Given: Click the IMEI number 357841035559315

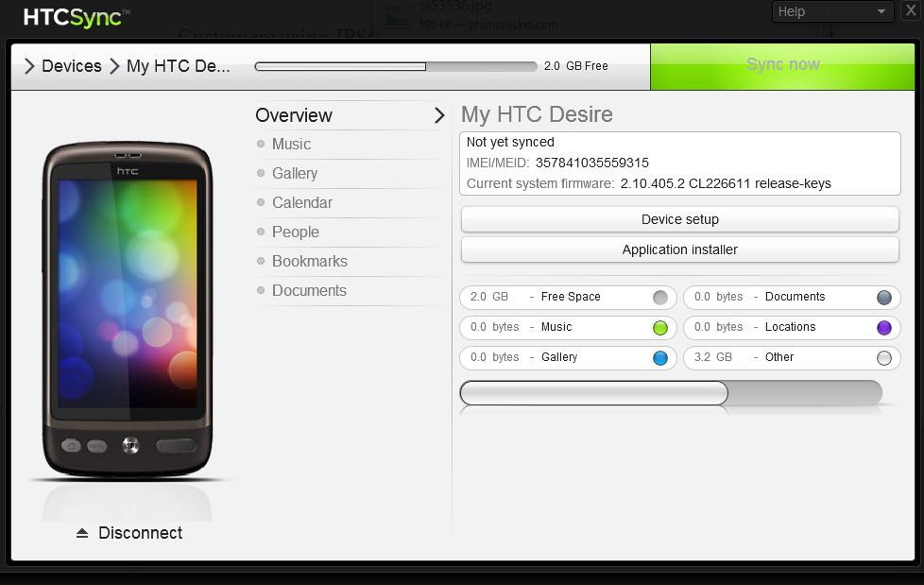Looking at the screenshot, I should tap(591, 163).
